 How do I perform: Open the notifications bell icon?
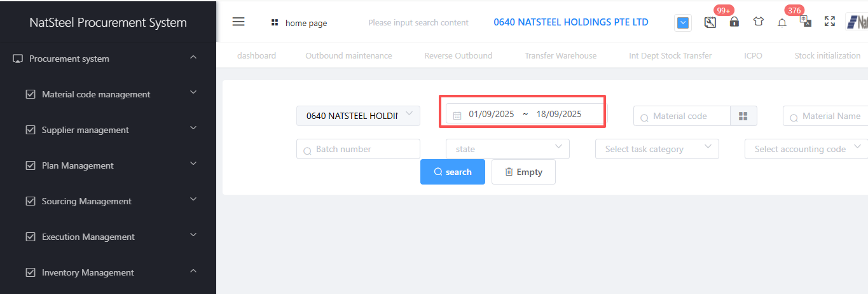(x=782, y=22)
